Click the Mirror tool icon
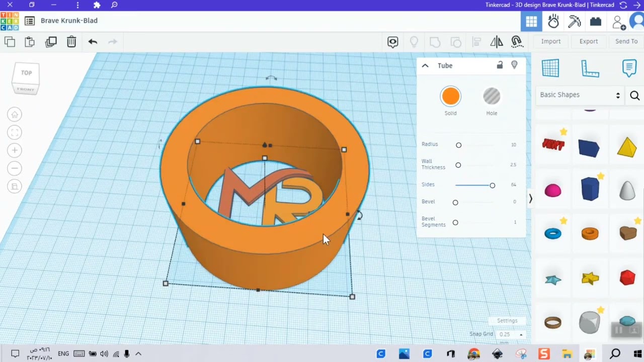Image resolution: width=644 pixels, height=362 pixels. click(x=497, y=42)
